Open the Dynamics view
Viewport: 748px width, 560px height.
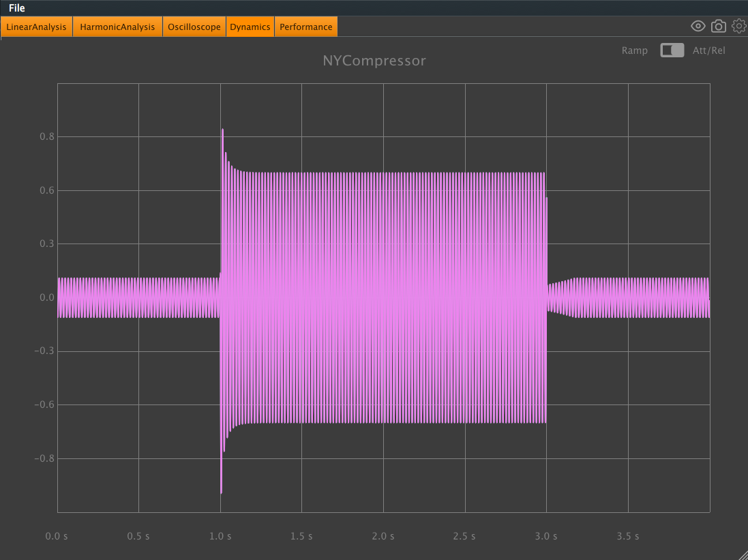point(250,26)
